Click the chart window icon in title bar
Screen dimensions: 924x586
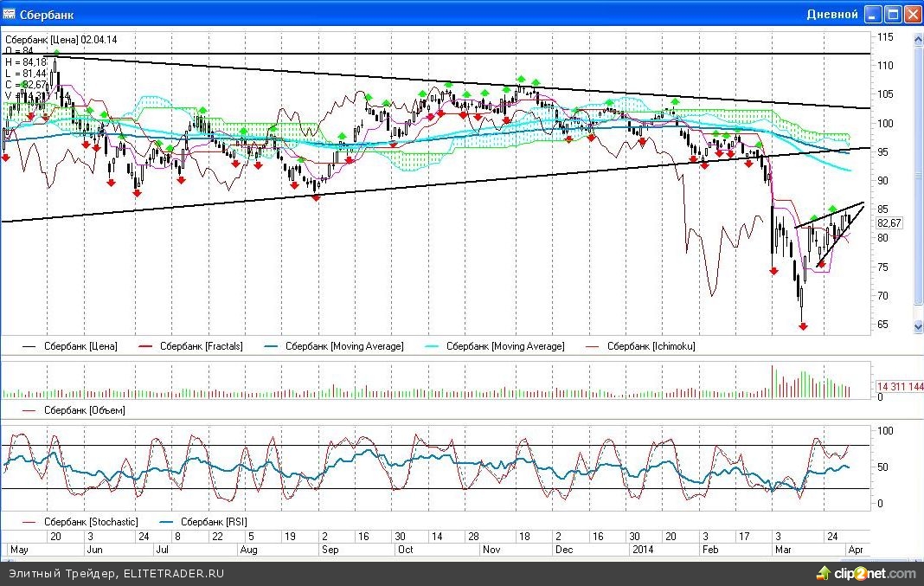[x=10, y=14]
